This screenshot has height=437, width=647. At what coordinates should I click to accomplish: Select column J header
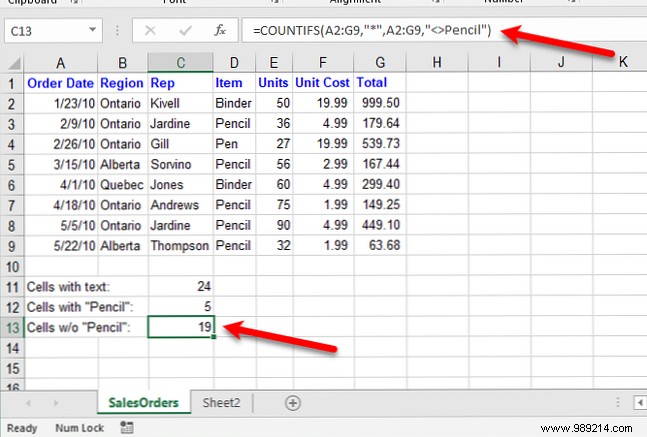(x=561, y=63)
